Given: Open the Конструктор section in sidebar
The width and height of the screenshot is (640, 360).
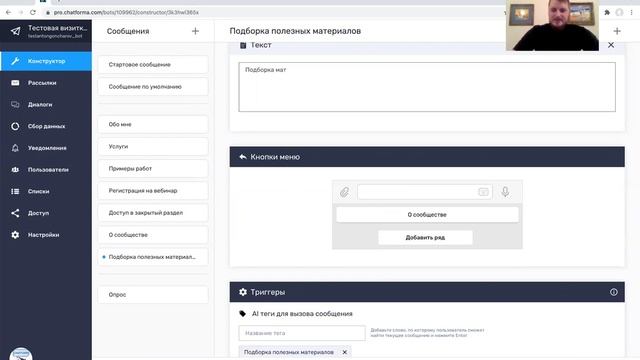Looking at the screenshot, I should (46, 61).
